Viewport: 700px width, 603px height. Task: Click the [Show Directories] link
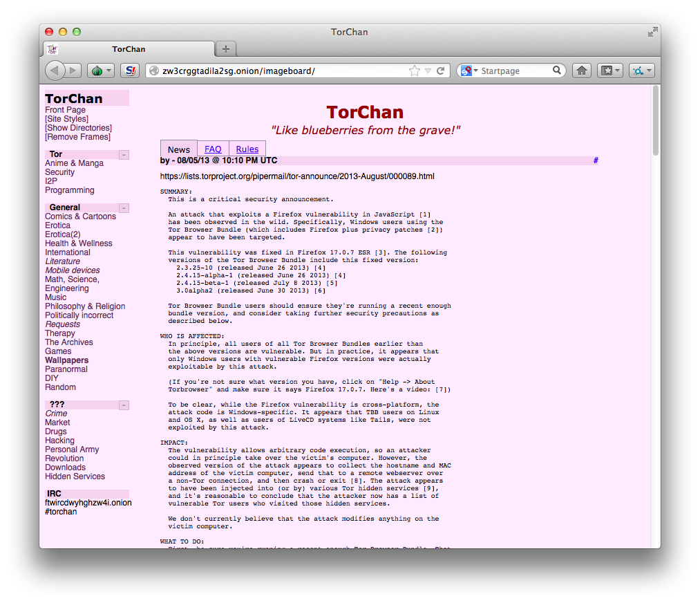[x=78, y=128]
